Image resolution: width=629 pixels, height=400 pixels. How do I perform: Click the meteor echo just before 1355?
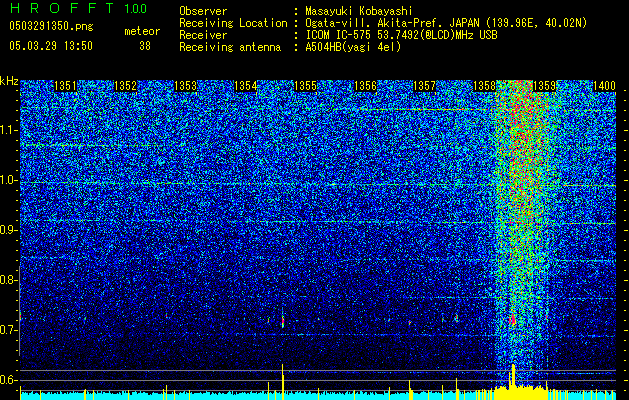pyautogui.click(x=283, y=321)
